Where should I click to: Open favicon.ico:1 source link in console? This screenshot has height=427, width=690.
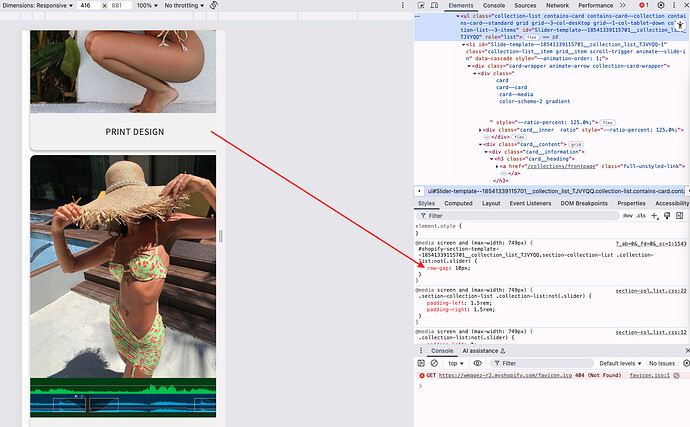pos(649,375)
